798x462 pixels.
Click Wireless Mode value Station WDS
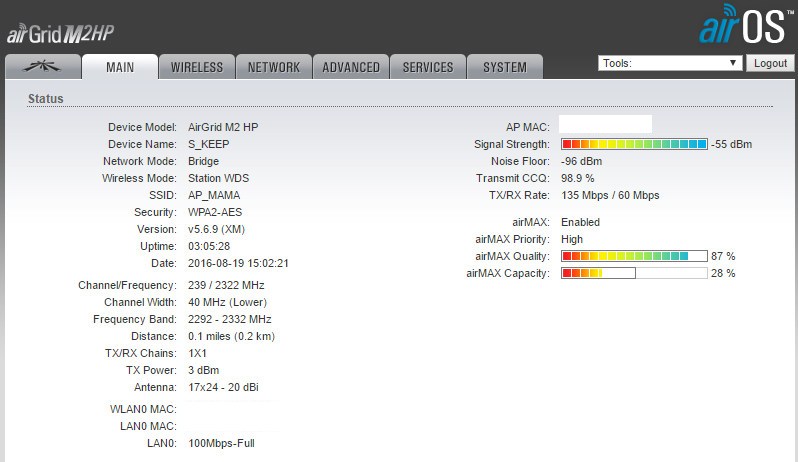218,178
